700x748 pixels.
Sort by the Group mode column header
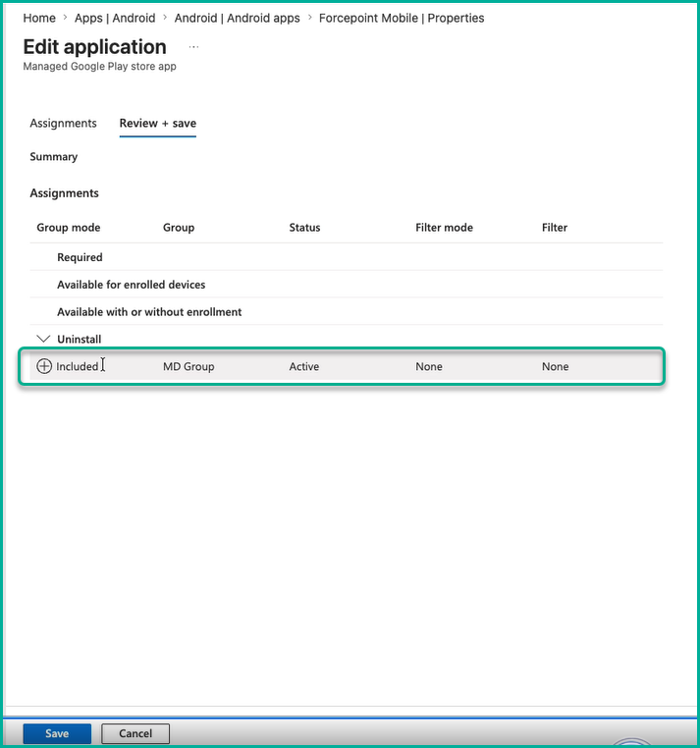click(69, 228)
